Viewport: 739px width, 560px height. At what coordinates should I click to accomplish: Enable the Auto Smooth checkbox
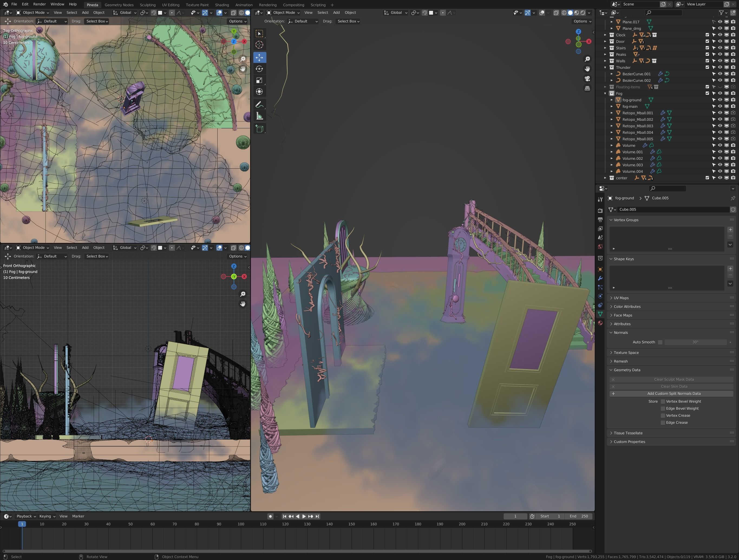pyautogui.click(x=660, y=342)
